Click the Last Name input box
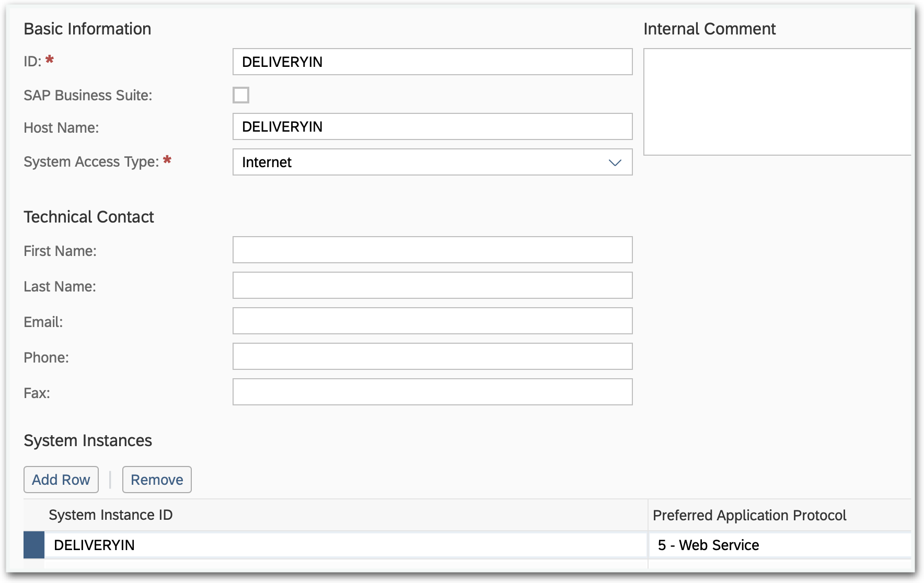 [x=432, y=285]
